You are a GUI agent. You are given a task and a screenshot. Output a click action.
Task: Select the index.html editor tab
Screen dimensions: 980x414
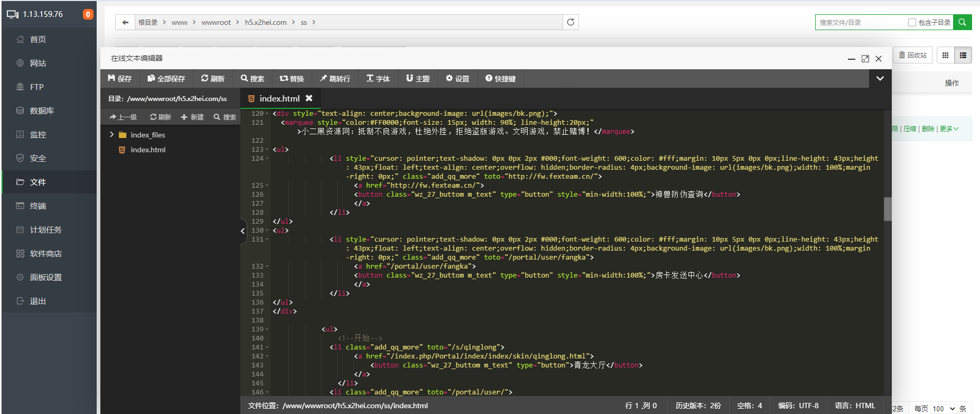point(280,98)
